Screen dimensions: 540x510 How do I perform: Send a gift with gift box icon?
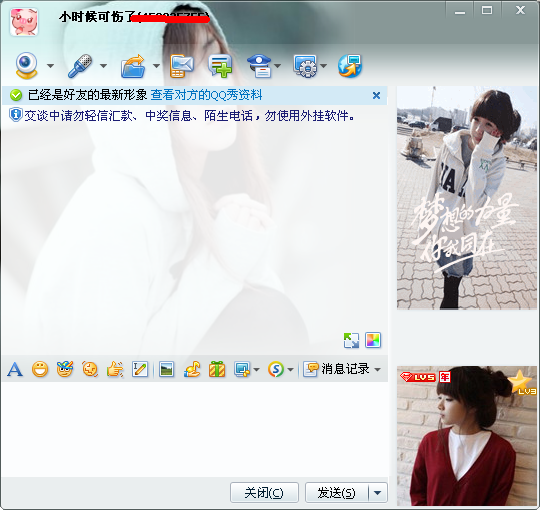217,370
